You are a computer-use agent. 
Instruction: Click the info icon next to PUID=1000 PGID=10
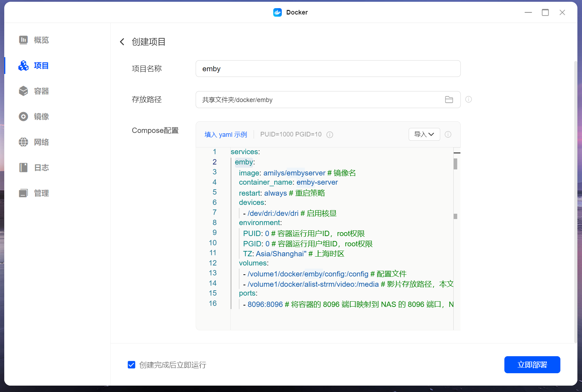pos(330,135)
